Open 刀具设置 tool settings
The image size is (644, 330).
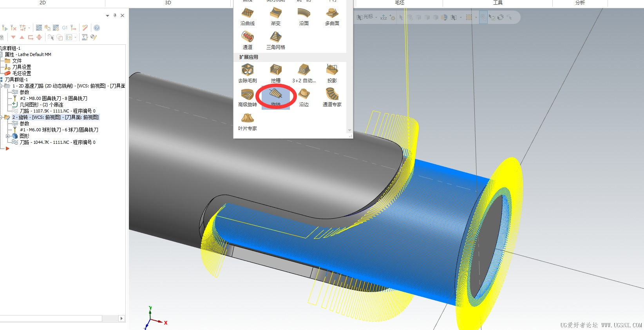22,67
